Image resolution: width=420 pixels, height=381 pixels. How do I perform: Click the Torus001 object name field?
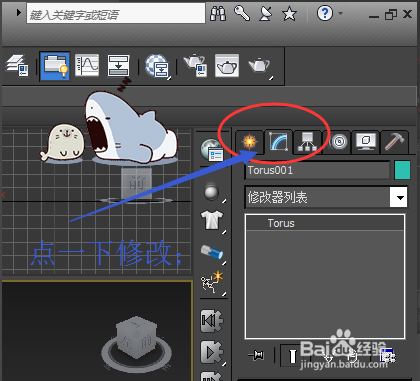pyautogui.click(x=317, y=170)
